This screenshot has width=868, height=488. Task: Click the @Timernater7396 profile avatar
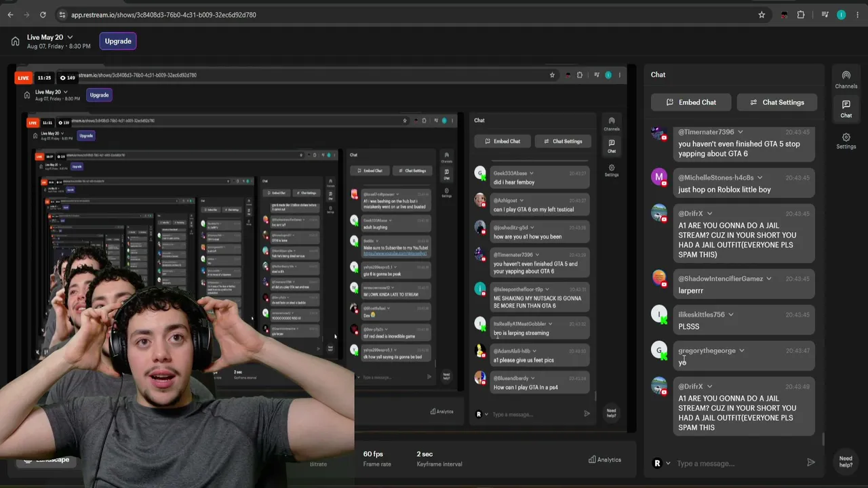pyautogui.click(x=659, y=134)
